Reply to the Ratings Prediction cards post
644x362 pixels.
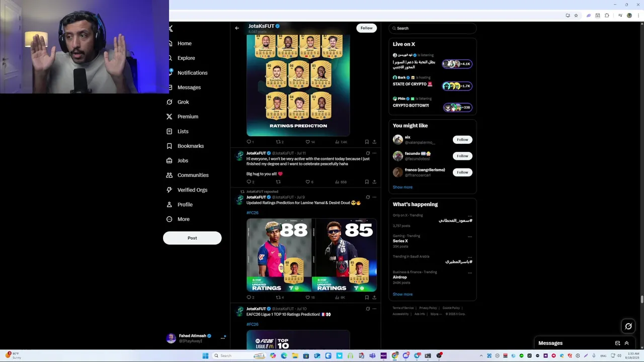pos(249,142)
